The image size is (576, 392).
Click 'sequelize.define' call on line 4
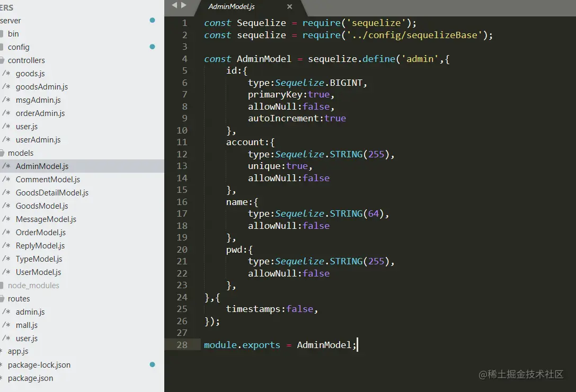tap(351, 59)
